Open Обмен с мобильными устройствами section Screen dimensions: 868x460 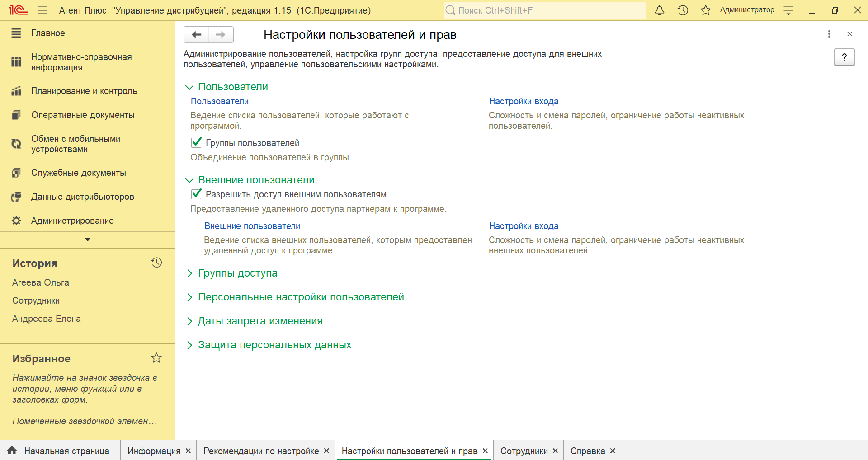tap(75, 144)
